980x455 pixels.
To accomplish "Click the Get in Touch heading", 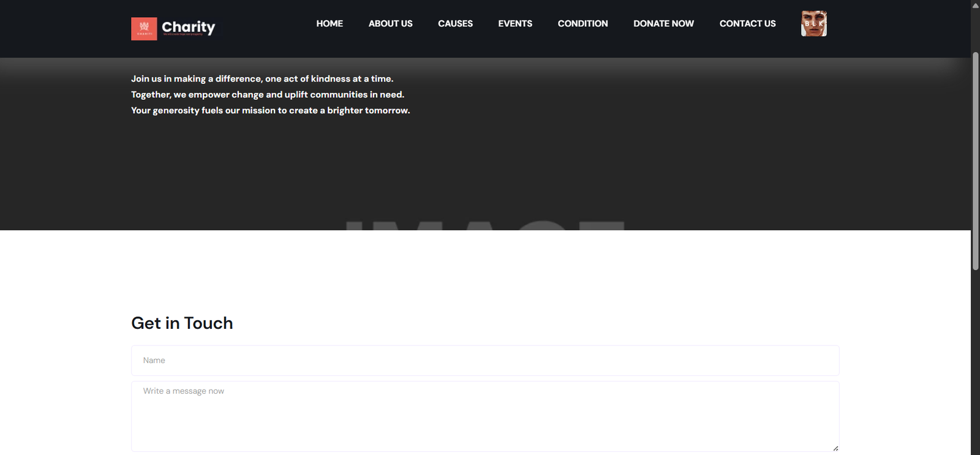I will [182, 323].
